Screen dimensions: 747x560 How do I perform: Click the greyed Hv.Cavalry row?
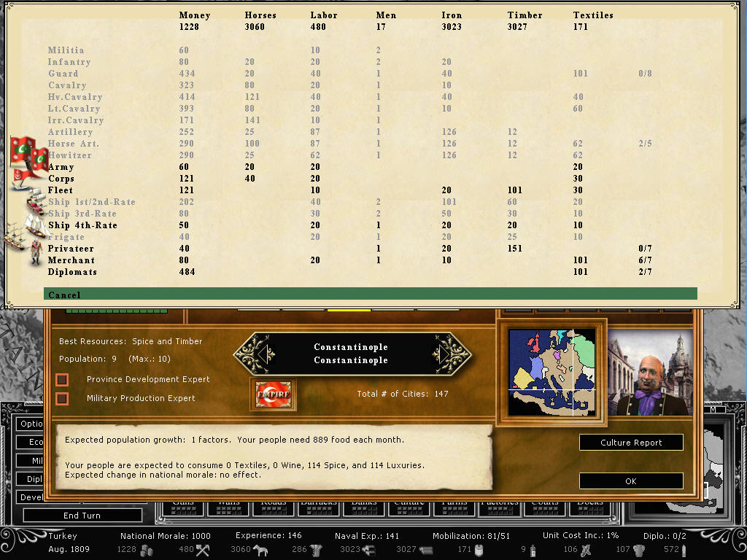pyautogui.click(x=370, y=97)
